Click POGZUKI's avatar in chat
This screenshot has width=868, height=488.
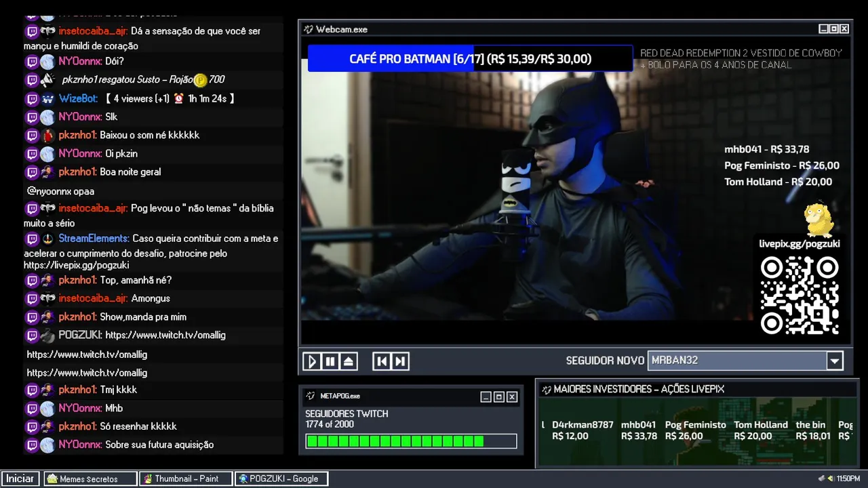[x=47, y=335]
